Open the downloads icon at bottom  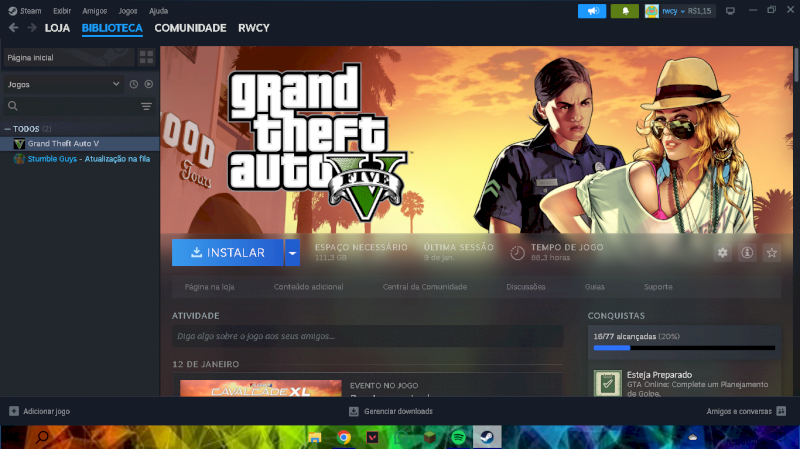point(354,411)
